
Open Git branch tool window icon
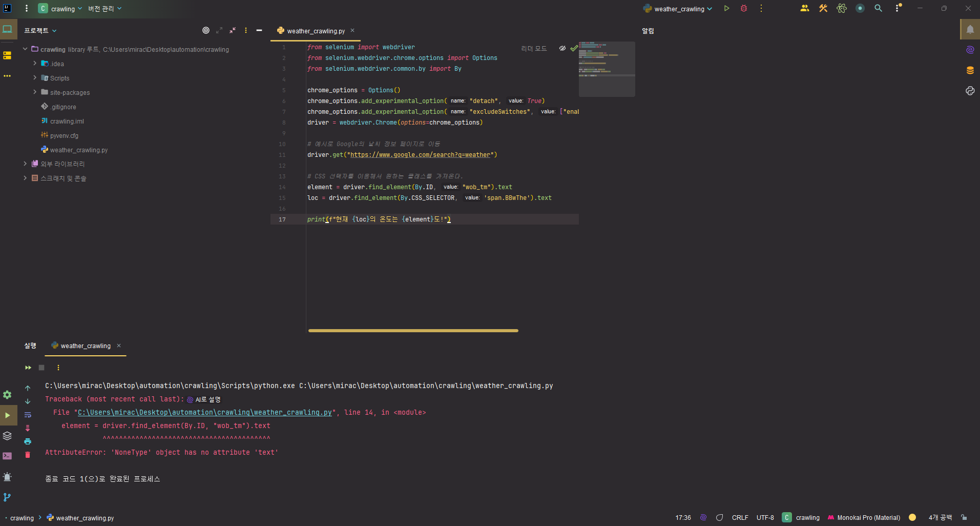(x=7, y=497)
